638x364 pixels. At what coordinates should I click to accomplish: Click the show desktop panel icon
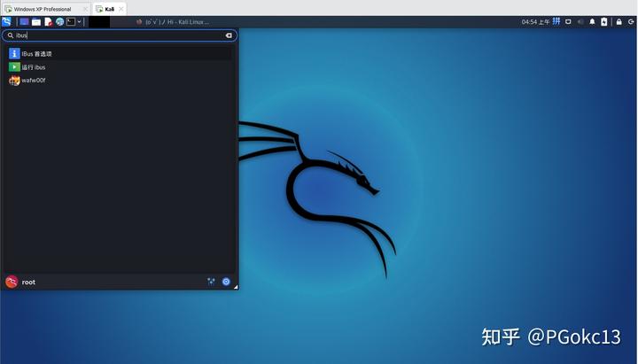pos(25,21)
